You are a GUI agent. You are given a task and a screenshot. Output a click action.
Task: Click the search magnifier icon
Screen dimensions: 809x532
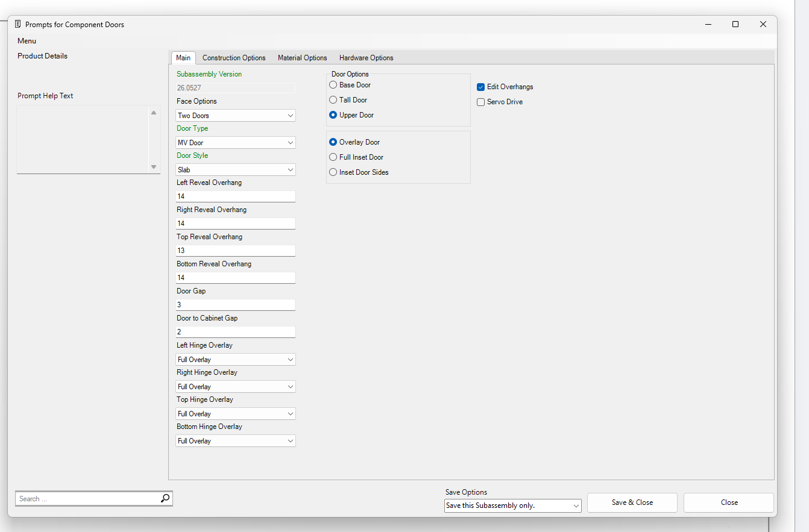click(x=165, y=498)
